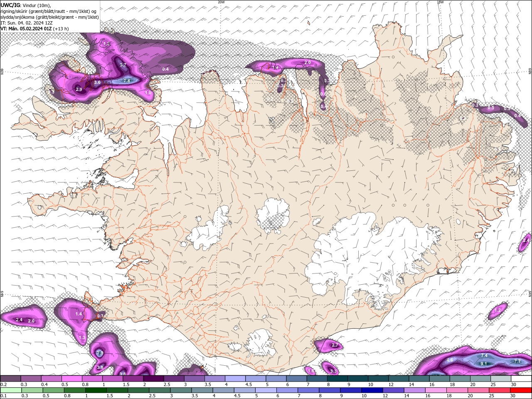Click the '9.1' precipitation value on the map
Image resolution: width=532 pixels, height=399 pixels.
click(484, 364)
